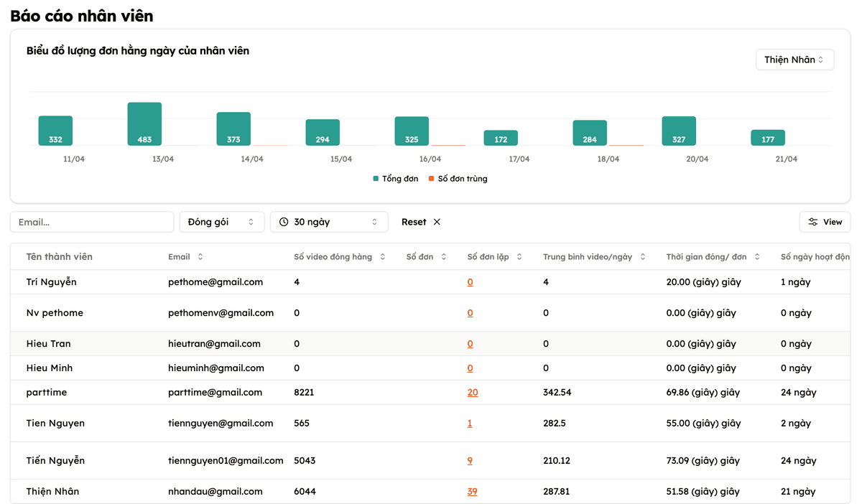The image size is (862, 504).
Task: Sort the Số đơn lặp column
Action: click(x=519, y=257)
